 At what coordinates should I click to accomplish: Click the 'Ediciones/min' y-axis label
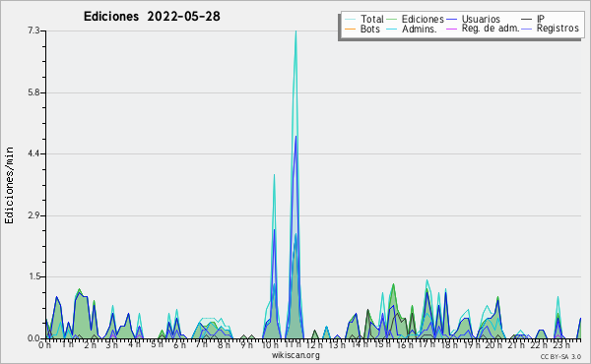pos(9,185)
